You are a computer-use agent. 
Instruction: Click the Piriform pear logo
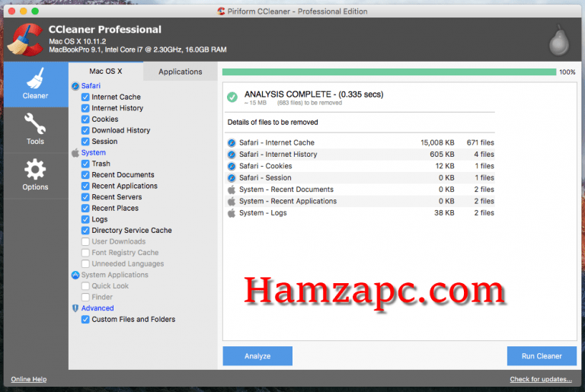tap(559, 40)
